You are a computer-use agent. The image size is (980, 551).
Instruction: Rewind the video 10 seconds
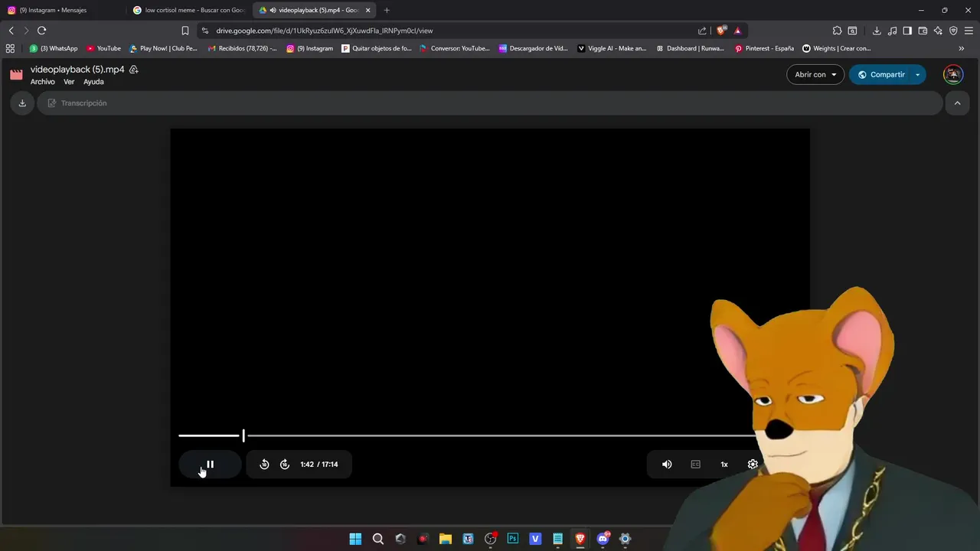coord(264,465)
